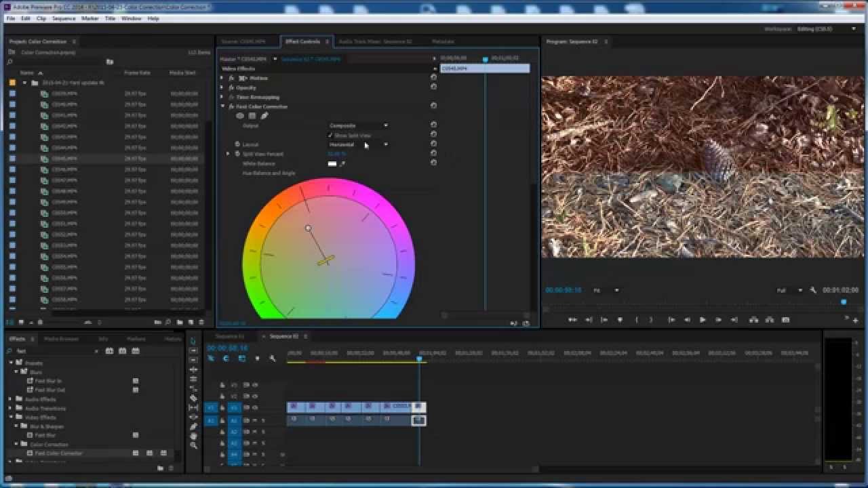Open the Layout dropdown showing Horizontal
Viewport: 868px width, 488px height.
coord(359,144)
